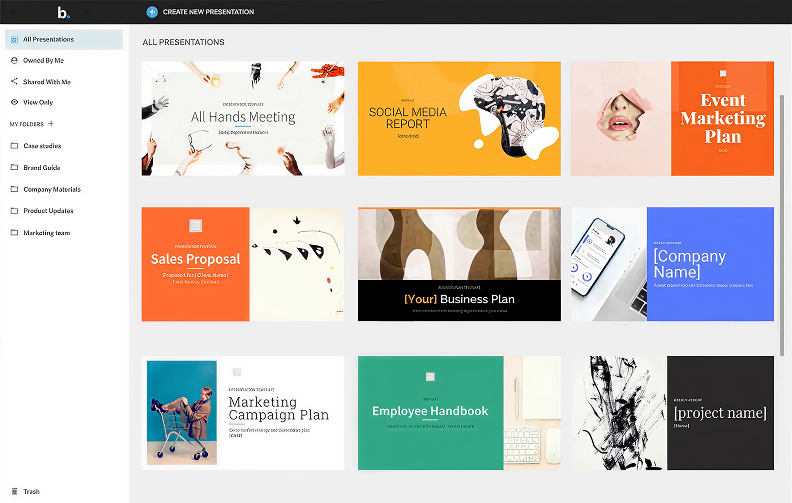792x503 pixels.
Task: Click the My Folders heading
Action: (27, 124)
